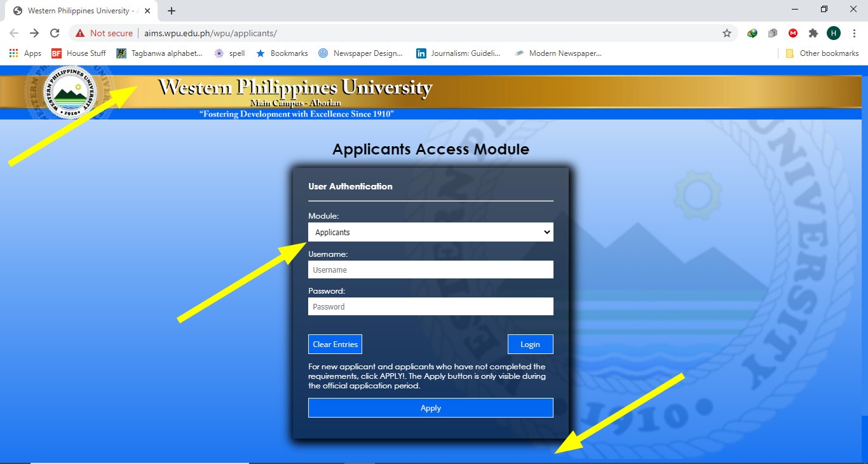This screenshot has width=868, height=464.
Task: Click the Applicants Access Module heading
Action: coord(431,149)
